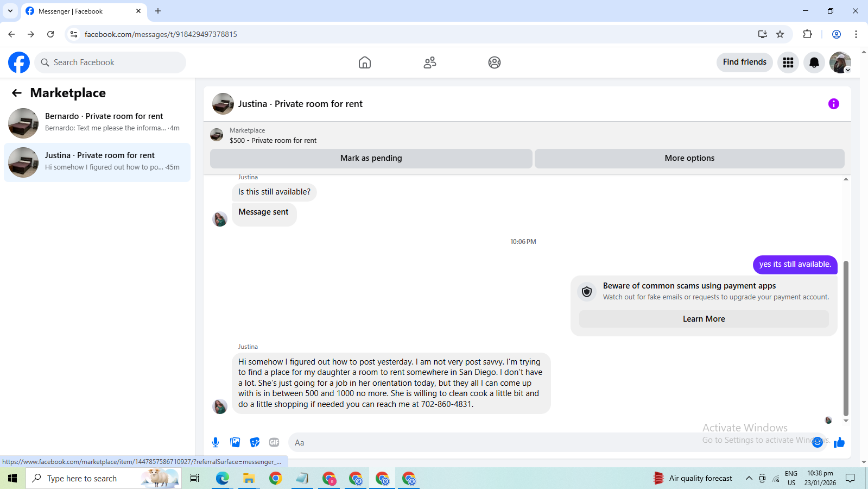Open the tab search dropdown arrow
Image resolution: width=868 pixels, height=489 pixels.
pyautogui.click(x=10, y=11)
